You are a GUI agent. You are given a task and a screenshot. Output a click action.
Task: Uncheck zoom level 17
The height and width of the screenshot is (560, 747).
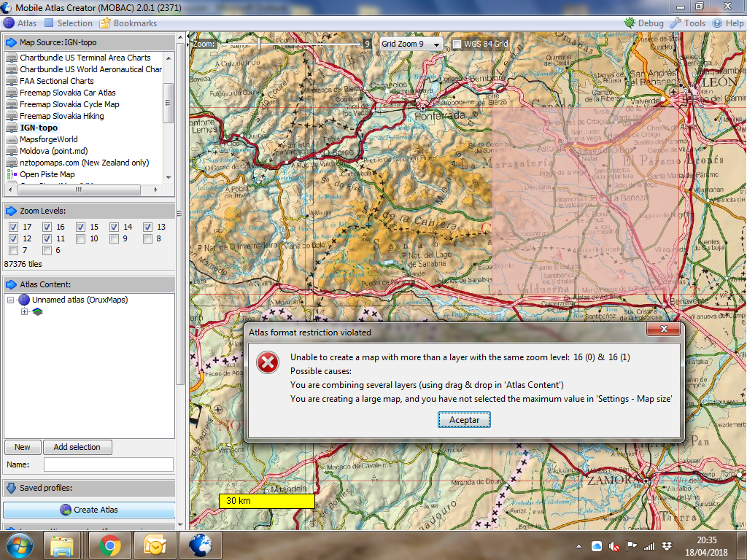pos(13,227)
